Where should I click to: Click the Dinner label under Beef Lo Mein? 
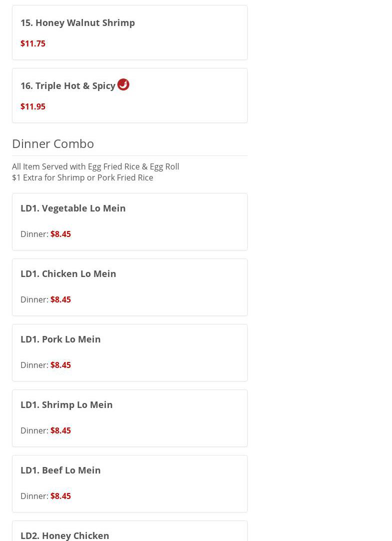pyautogui.click(x=34, y=496)
